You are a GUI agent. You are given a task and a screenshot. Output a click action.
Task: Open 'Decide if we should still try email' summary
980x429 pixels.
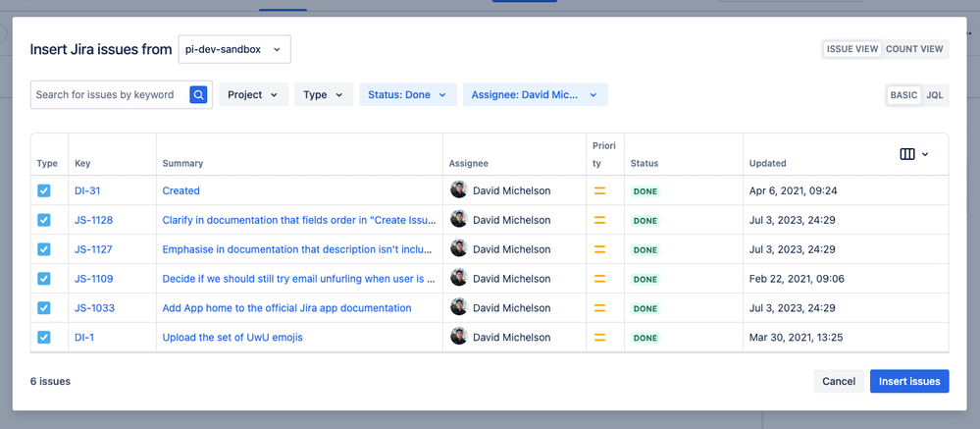[x=299, y=279]
